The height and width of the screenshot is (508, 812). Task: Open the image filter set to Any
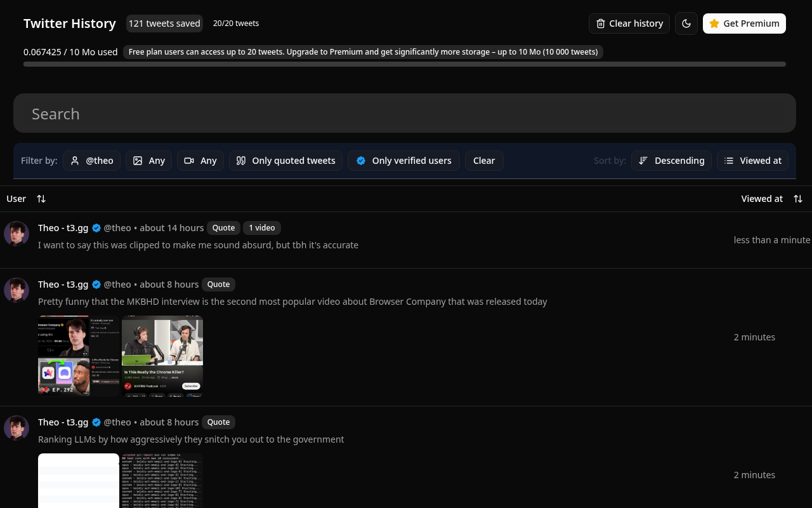148,161
